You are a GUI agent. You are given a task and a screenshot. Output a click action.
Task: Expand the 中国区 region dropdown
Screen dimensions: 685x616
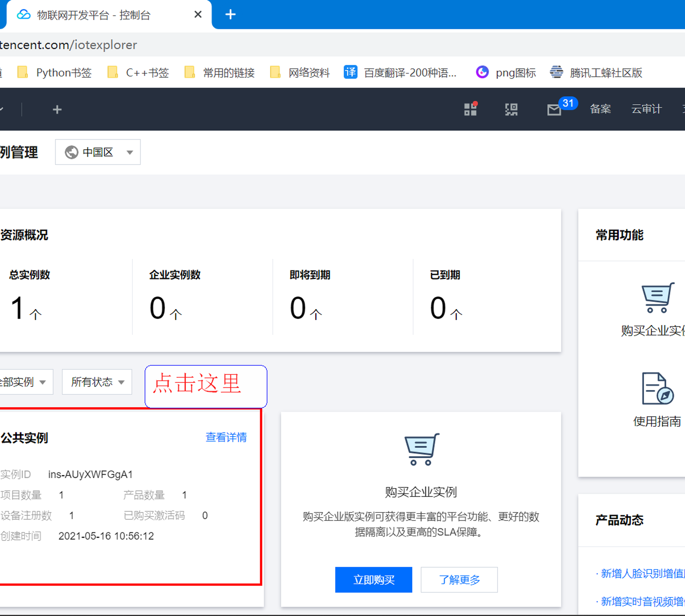click(98, 152)
